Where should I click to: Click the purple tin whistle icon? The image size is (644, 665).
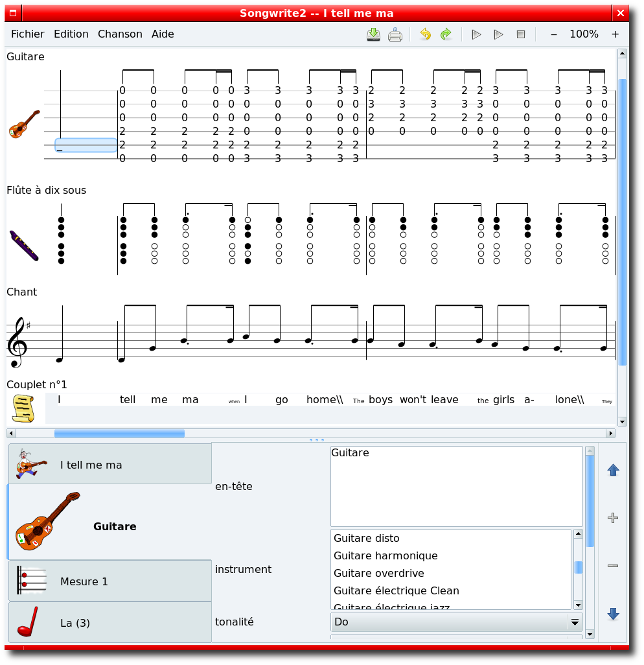[24, 246]
